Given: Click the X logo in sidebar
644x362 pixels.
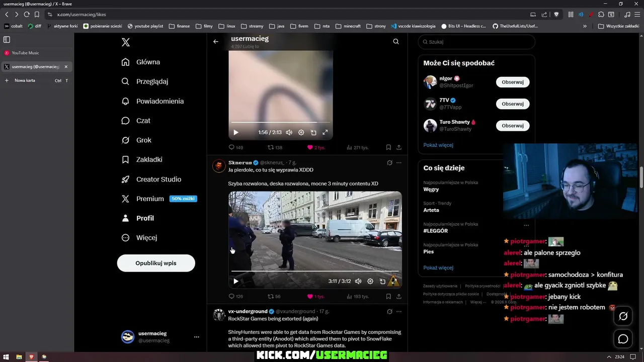Looking at the screenshot, I should pos(126,43).
